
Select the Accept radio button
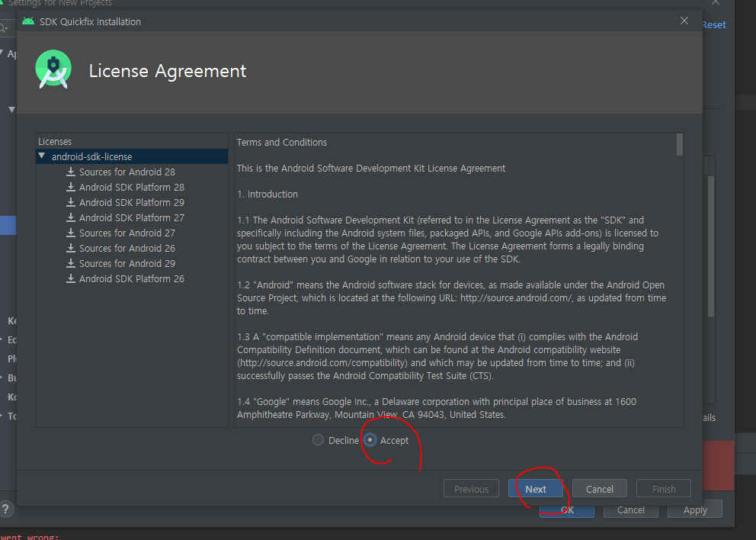pos(370,440)
